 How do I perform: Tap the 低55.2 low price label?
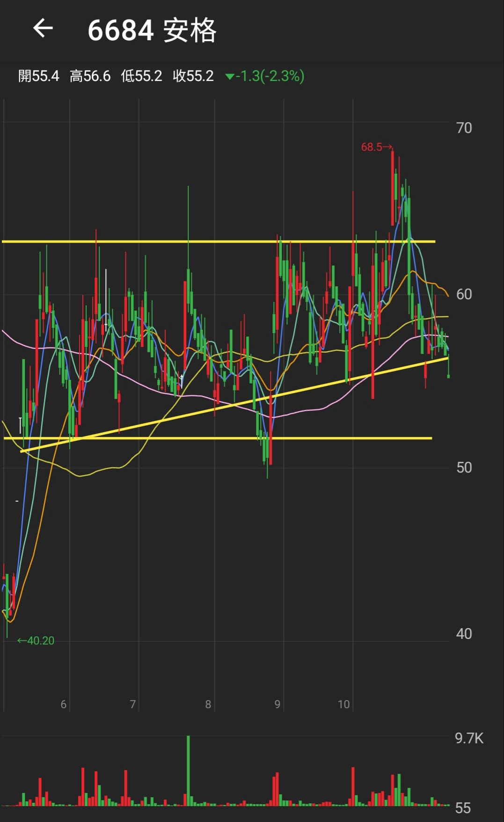(x=141, y=76)
